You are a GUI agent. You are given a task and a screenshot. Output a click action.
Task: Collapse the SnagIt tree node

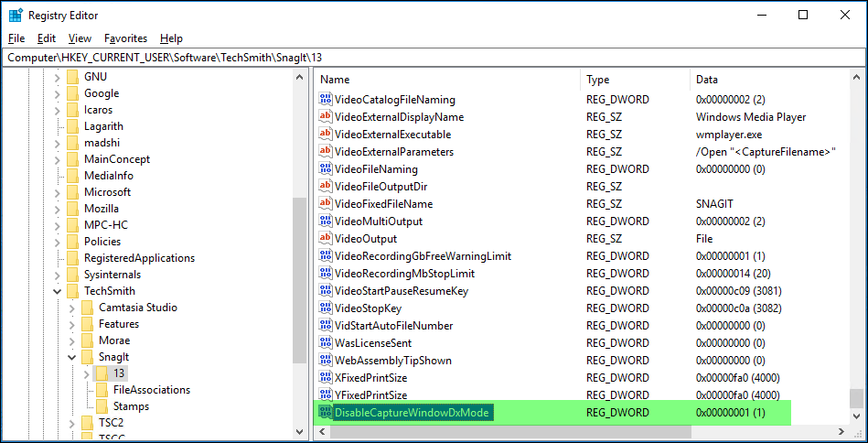pos(72,357)
